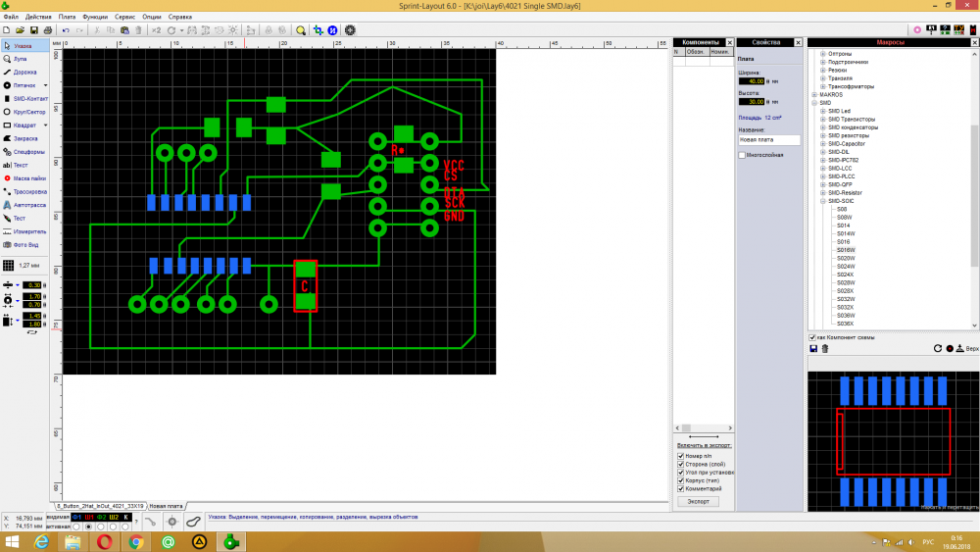The width and height of the screenshot is (980, 552).
Task: Expand the MAKROS tree node
Action: tap(813, 94)
